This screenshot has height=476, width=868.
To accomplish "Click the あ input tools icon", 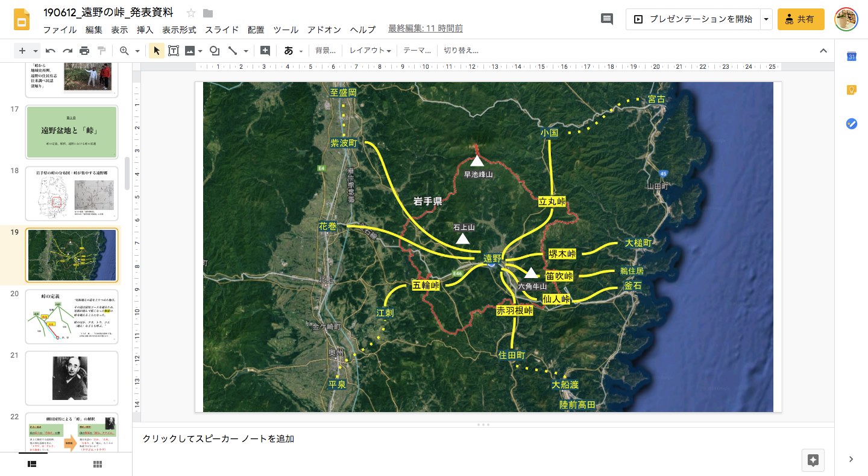I will pyautogui.click(x=288, y=51).
